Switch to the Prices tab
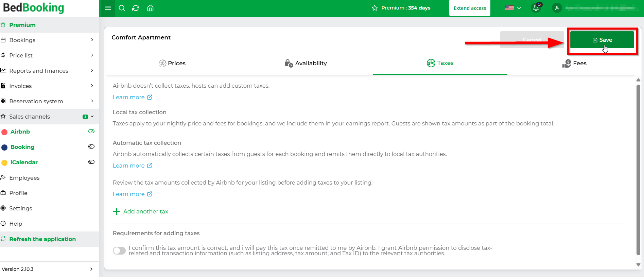Viewport: 644px width, 277px height. pyautogui.click(x=172, y=63)
